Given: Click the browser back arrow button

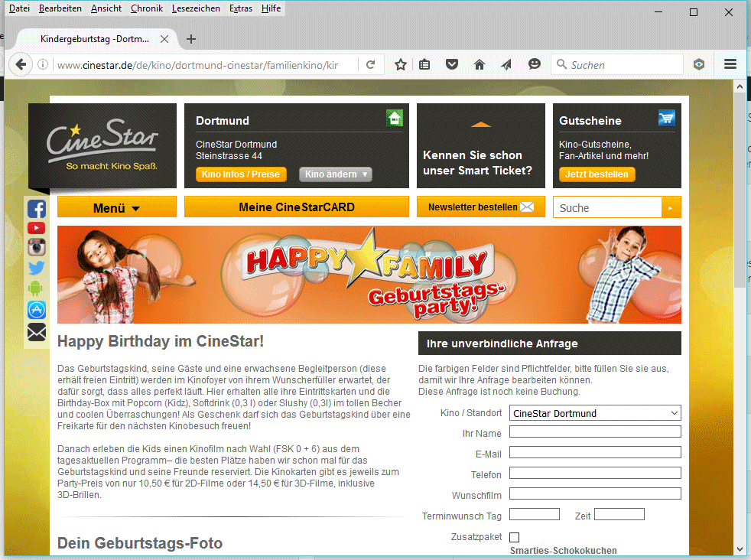Looking at the screenshot, I should click(21, 64).
